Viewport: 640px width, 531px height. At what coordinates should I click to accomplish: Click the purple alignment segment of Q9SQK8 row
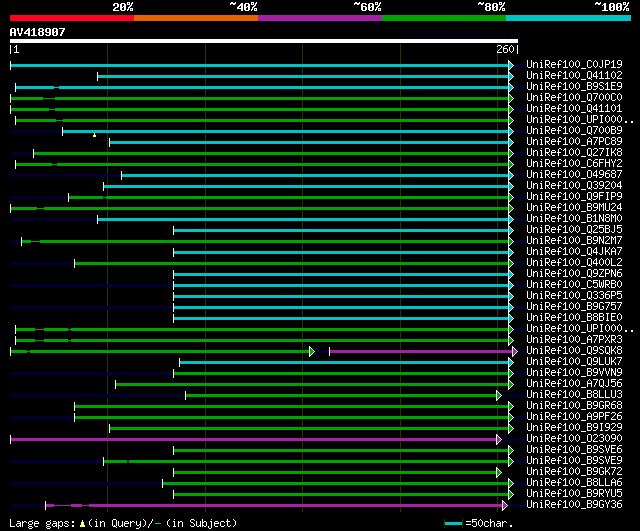(421, 351)
